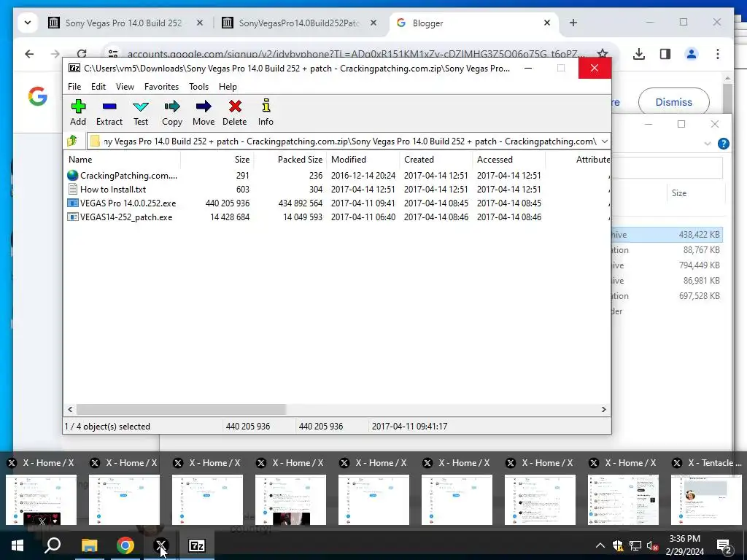
Task: Select the CrackingPatching.com globe file icon
Action: (x=72, y=175)
